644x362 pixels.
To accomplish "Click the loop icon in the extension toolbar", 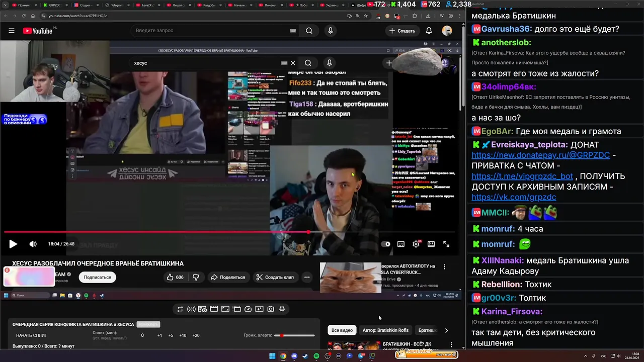I will coord(180,309).
